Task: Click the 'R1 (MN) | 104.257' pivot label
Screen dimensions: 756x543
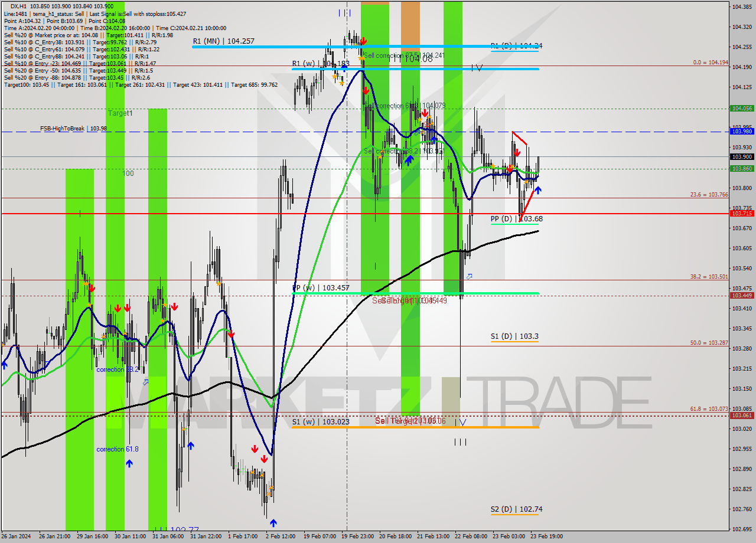Action: coord(223,41)
